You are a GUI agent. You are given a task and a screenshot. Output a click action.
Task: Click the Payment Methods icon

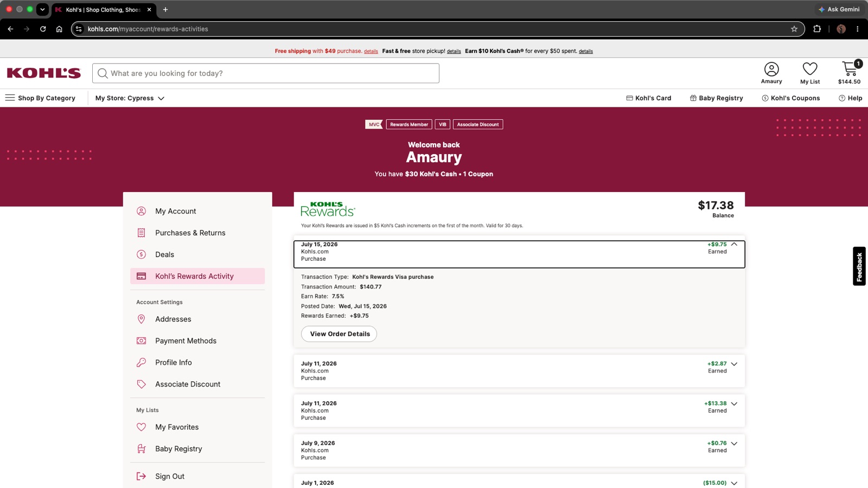pyautogui.click(x=141, y=341)
